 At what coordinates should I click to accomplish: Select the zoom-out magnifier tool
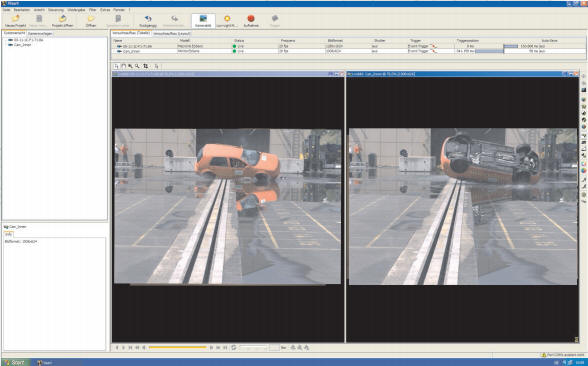tap(137, 66)
